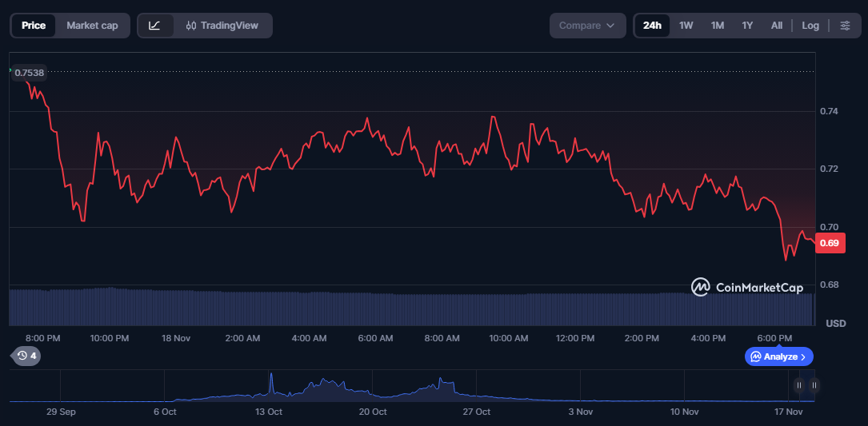Screen dimensions: 868x426
Task: Click the CoinMarketCap watermark logo
Action: (747, 287)
